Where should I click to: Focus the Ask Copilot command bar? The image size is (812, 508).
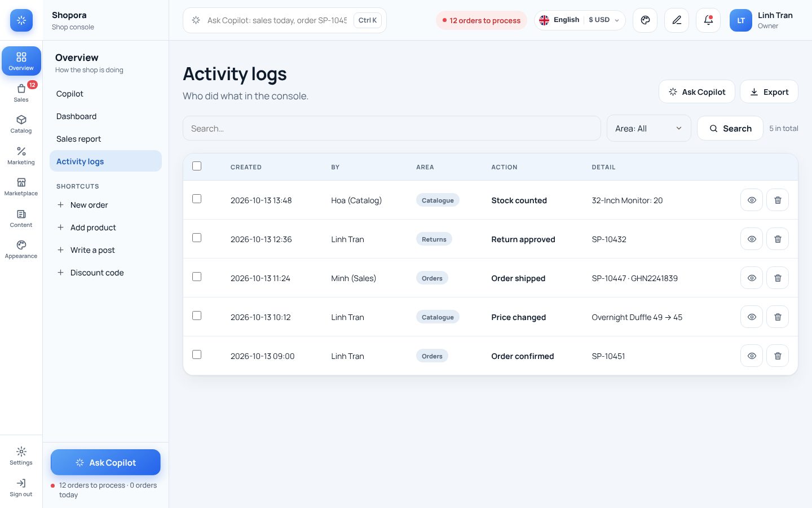point(285,20)
